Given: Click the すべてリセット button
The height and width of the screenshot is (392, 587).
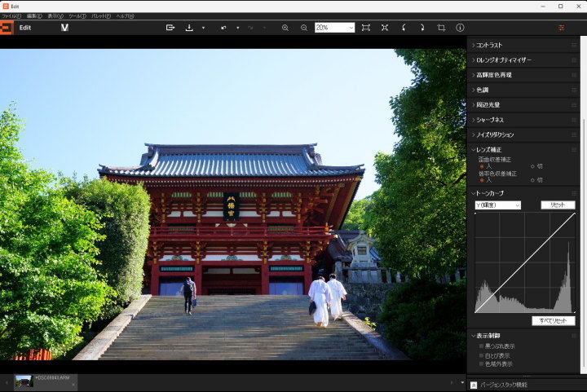Looking at the screenshot, I should point(554,321).
